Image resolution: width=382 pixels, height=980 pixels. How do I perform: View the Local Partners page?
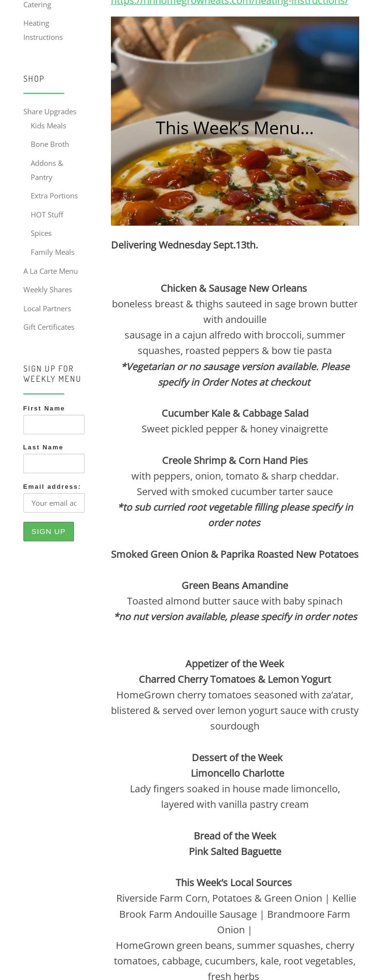tap(47, 308)
